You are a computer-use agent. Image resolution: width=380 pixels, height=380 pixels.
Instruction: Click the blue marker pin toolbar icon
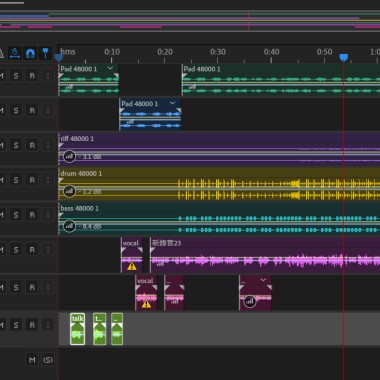tap(45, 53)
